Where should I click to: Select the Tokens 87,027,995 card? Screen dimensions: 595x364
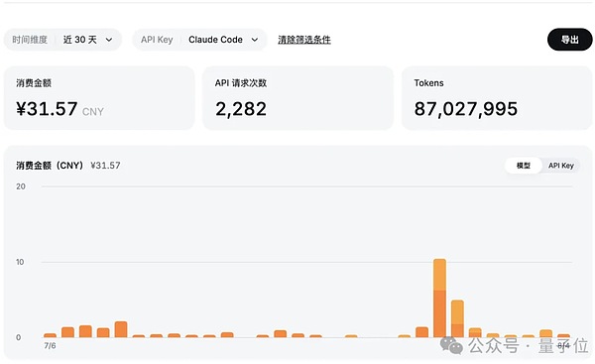coord(497,98)
